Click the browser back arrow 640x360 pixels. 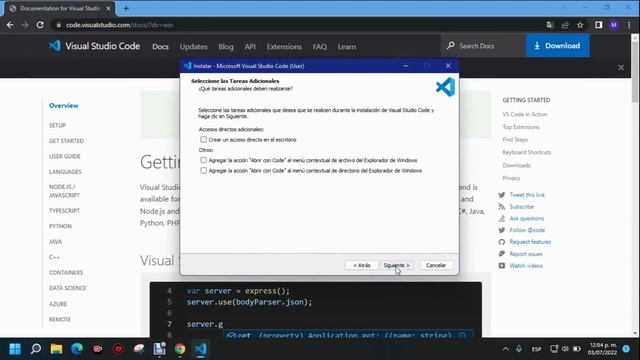pyautogui.click(x=10, y=25)
